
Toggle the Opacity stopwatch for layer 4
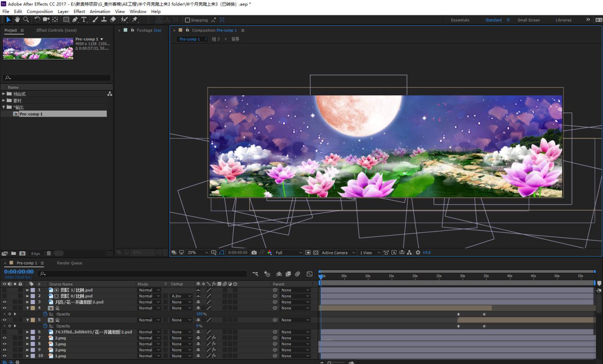tap(45, 314)
